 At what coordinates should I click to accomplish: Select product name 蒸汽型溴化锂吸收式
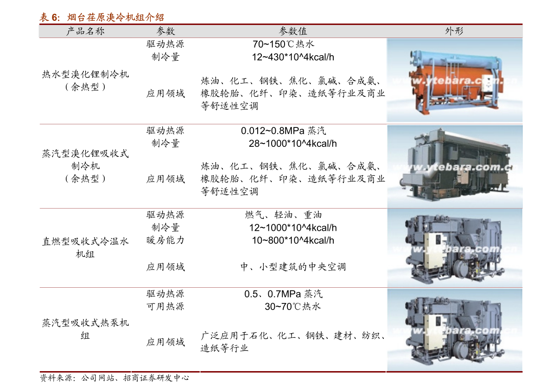tap(85, 153)
